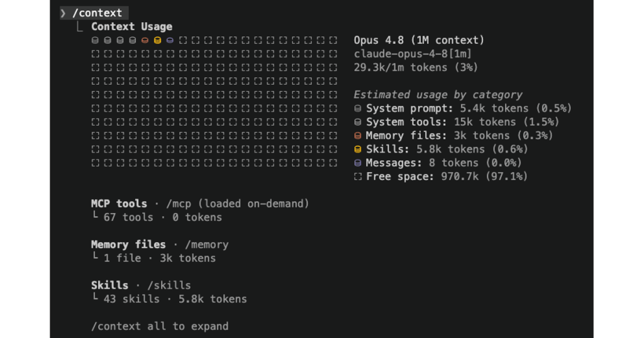Click the /context command prompt line

(x=94, y=13)
